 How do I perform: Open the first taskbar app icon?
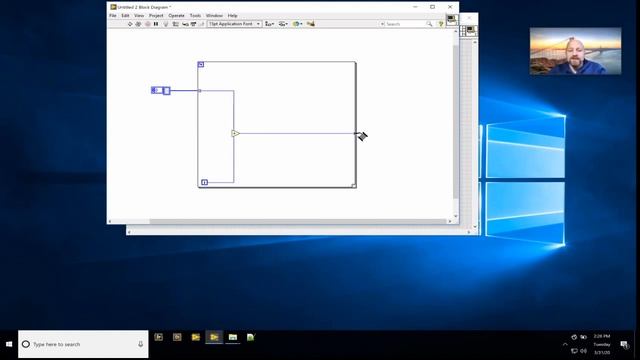tap(159, 337)
